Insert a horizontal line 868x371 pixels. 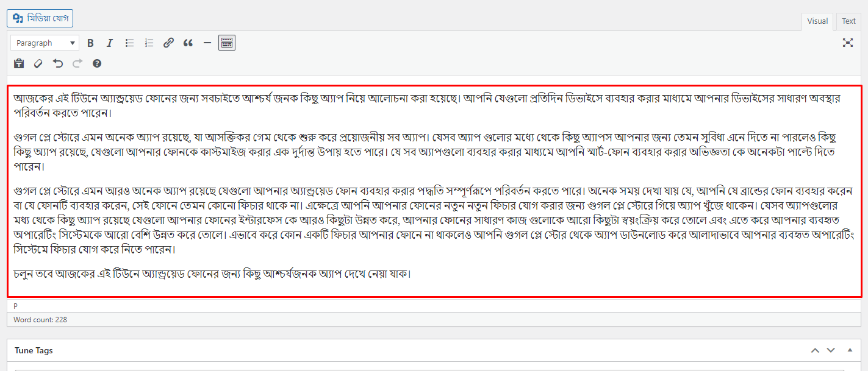tap(207, 42)
